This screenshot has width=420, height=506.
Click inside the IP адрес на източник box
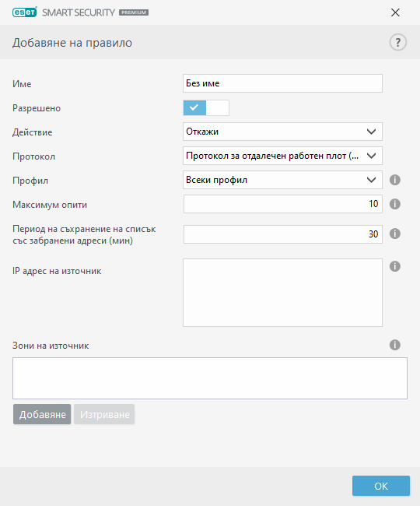282,293
